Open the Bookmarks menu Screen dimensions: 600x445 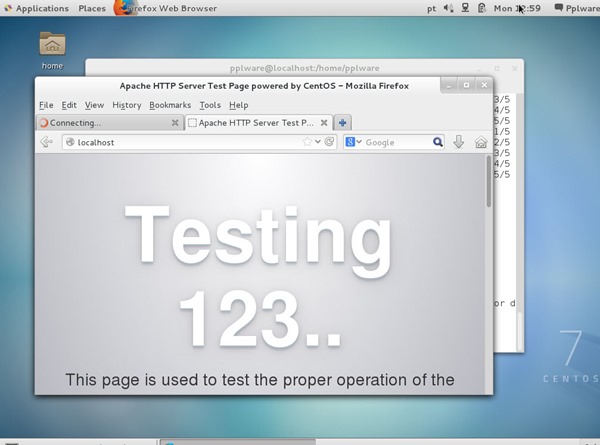[x=168, y=105]
